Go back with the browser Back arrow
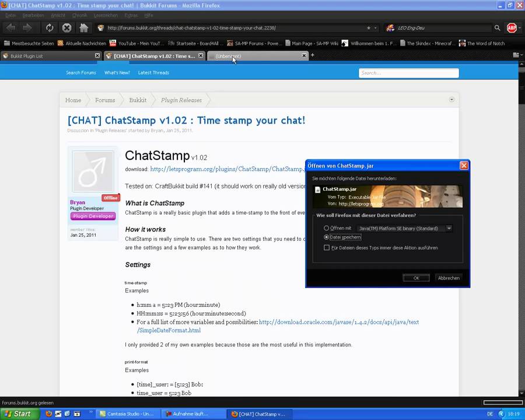This screenshot has width=525, height=420. click(x=10, y=28)
